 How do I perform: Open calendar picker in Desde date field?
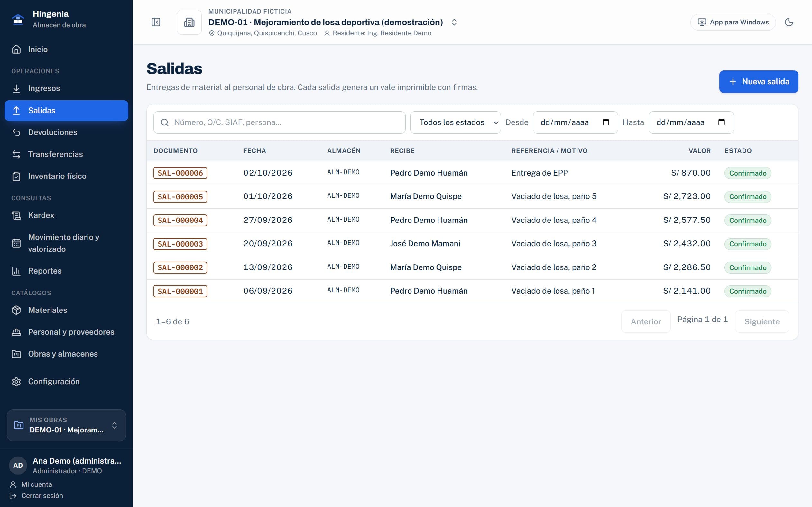click(606, 122)
